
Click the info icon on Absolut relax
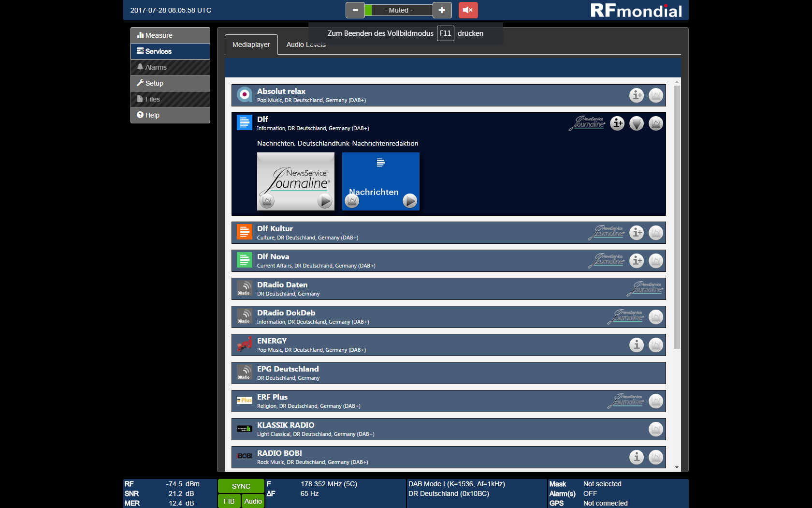pos(637,95)
